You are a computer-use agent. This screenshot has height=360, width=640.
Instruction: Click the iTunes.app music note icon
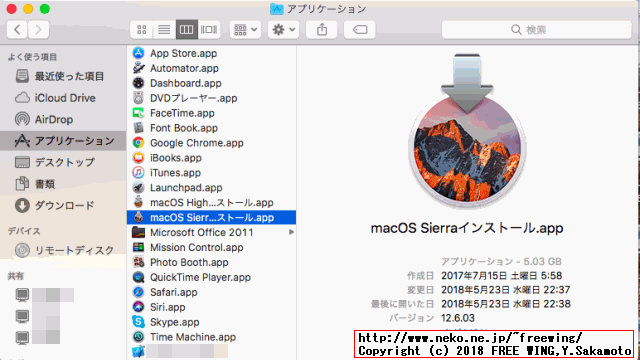pos(138,172)
